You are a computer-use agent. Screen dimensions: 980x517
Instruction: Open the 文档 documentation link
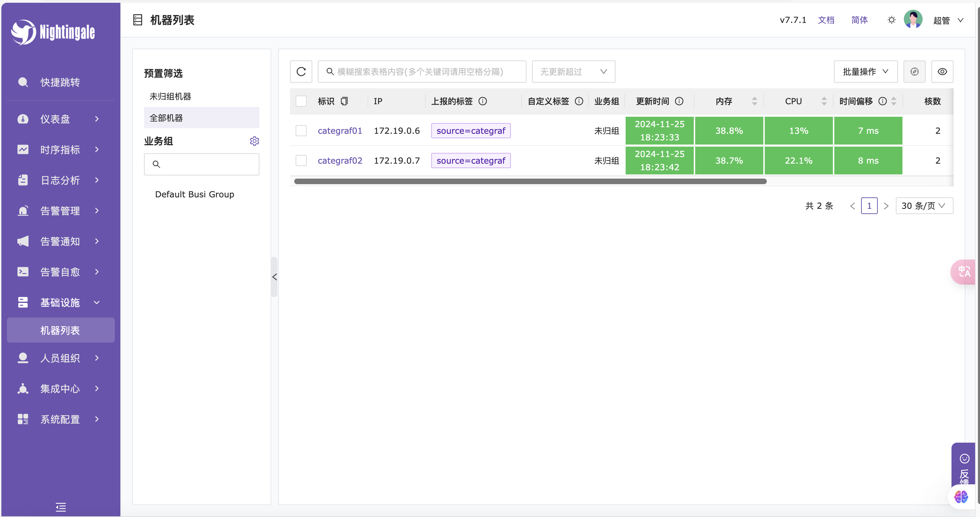pyautogui.click(x=826, y=20)
